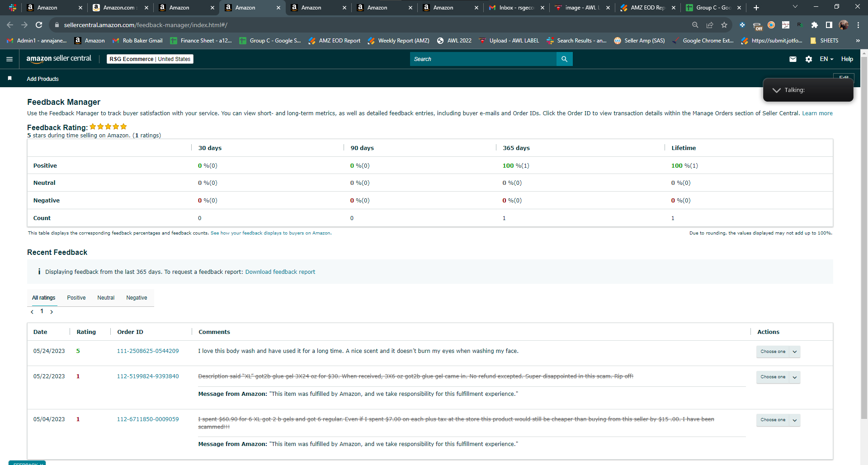
Task: Open the Seller Amp (SAS) bookmark
Action: (639, 41)
